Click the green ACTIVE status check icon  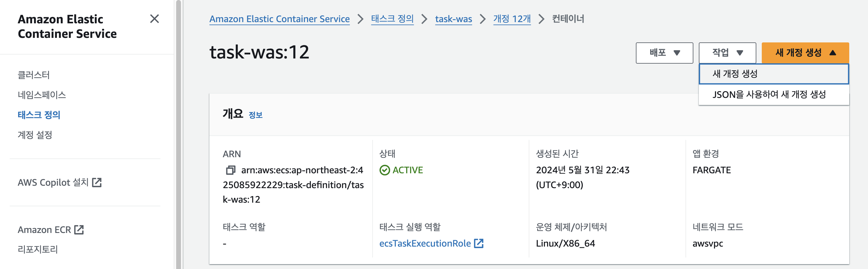384,170
